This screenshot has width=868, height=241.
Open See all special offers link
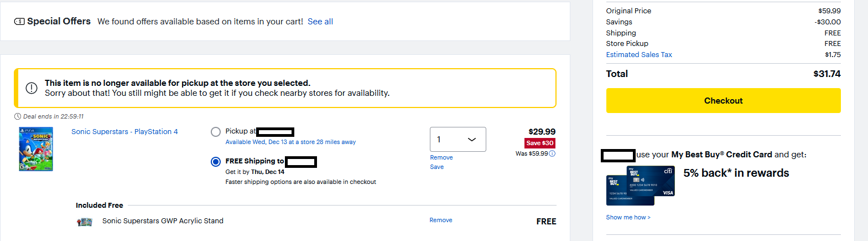point(320,22)
